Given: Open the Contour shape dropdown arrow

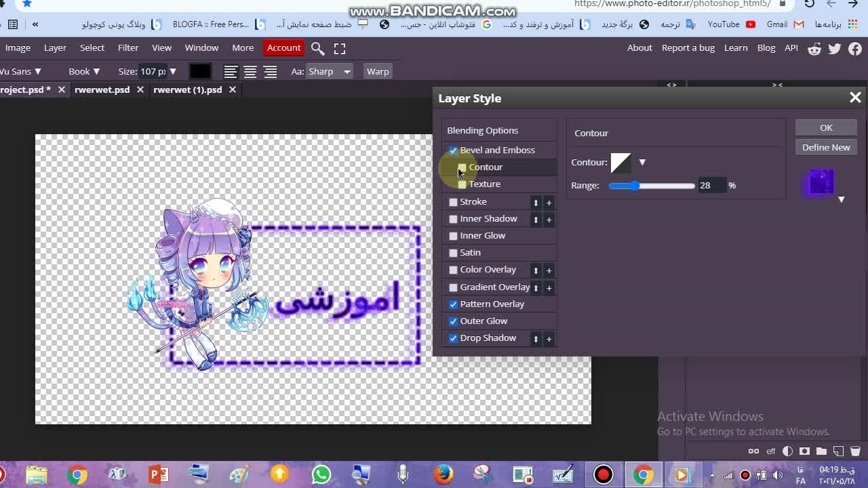Looking at the screenshot, I should point(642,163).
